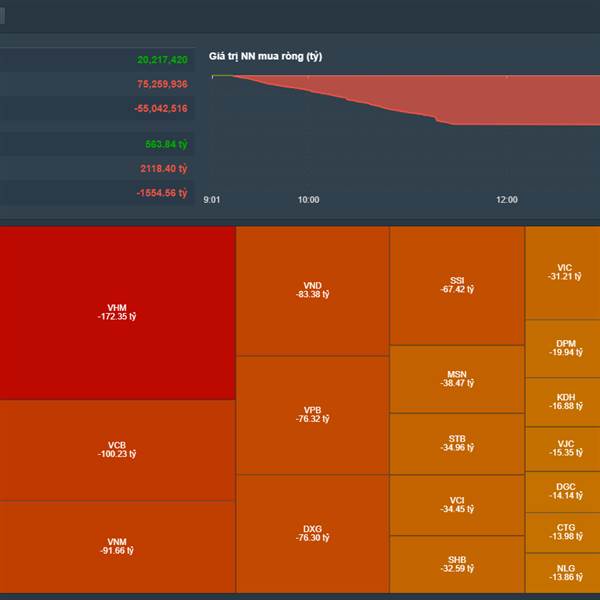Click the 12:00 time axis label

[x=507, y=200]
